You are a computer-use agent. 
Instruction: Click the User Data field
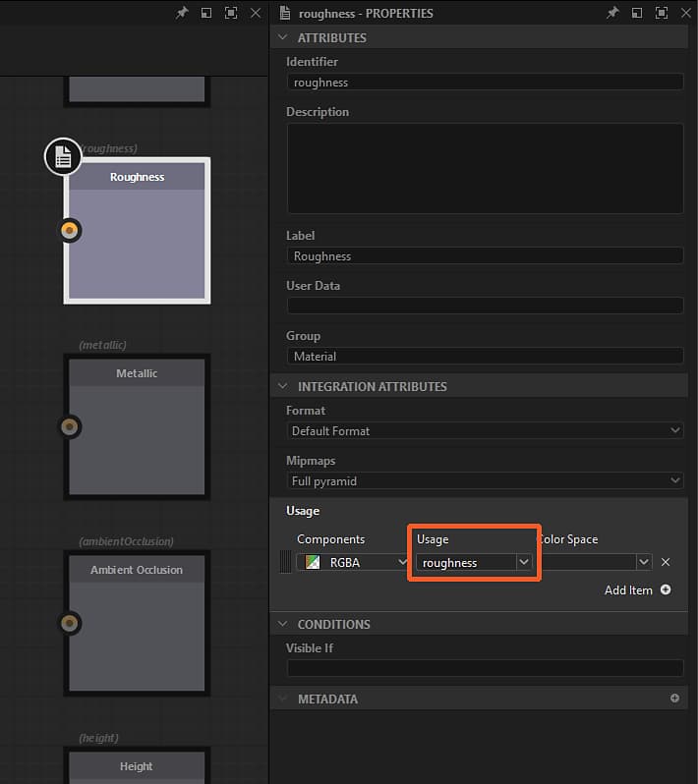coord(485,306)
